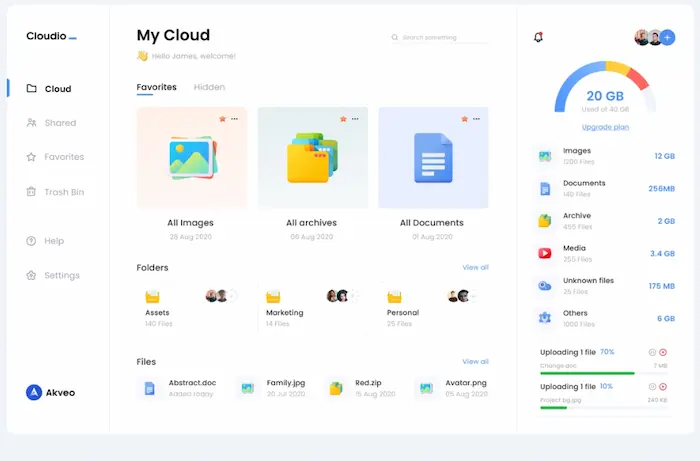Unstar the All Images card

click(x=222, y=119)
